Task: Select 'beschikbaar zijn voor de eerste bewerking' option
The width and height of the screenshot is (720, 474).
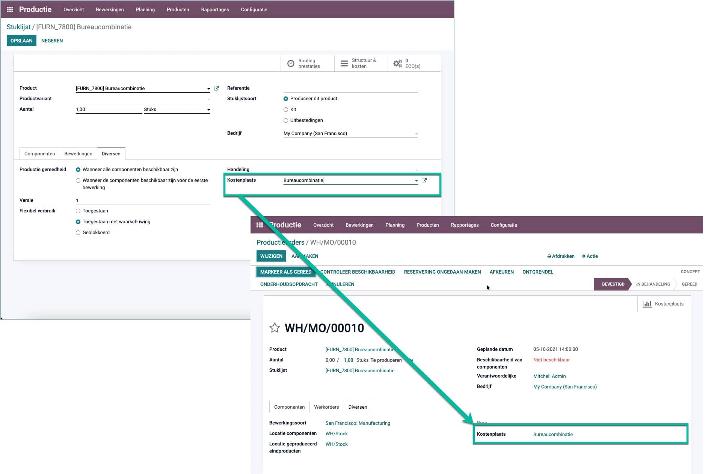Action: pyautogui.click(x=78, y=181)
